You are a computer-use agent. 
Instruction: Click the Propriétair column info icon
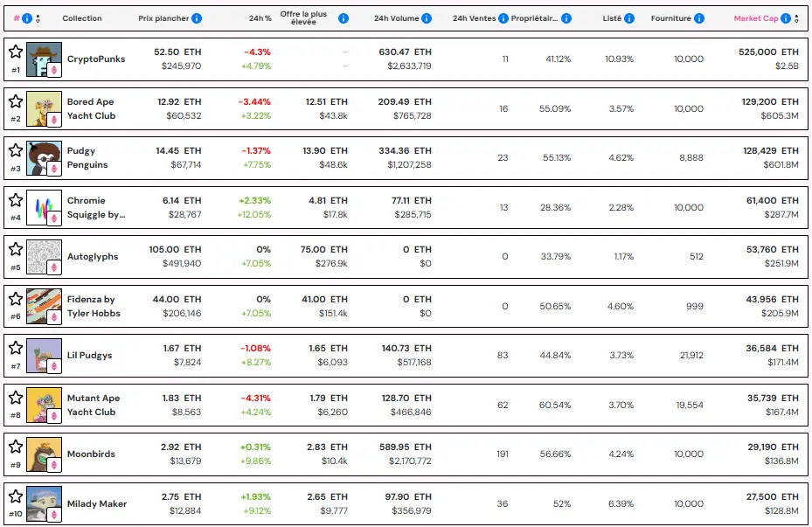click(566, 17)
